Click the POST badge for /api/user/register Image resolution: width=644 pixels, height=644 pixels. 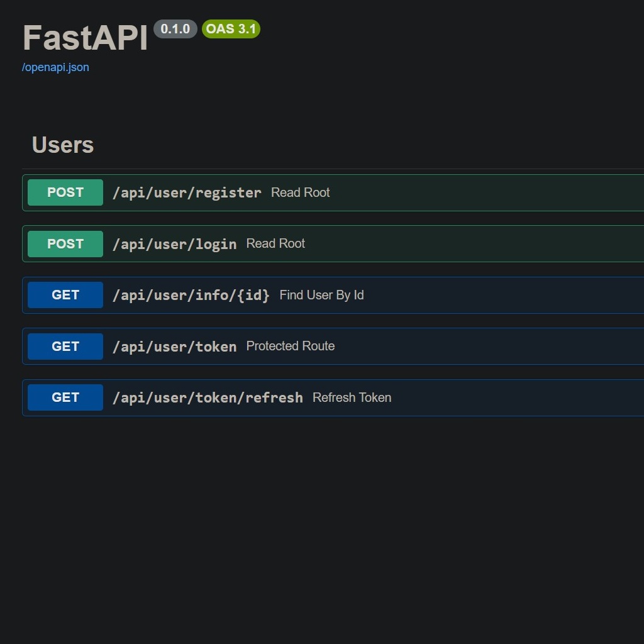(x=65, y=192)
